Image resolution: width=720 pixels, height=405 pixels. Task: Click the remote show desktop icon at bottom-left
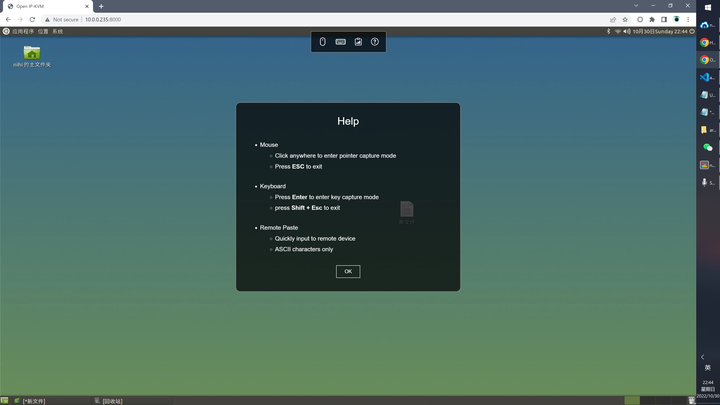[x=5, y=401]
